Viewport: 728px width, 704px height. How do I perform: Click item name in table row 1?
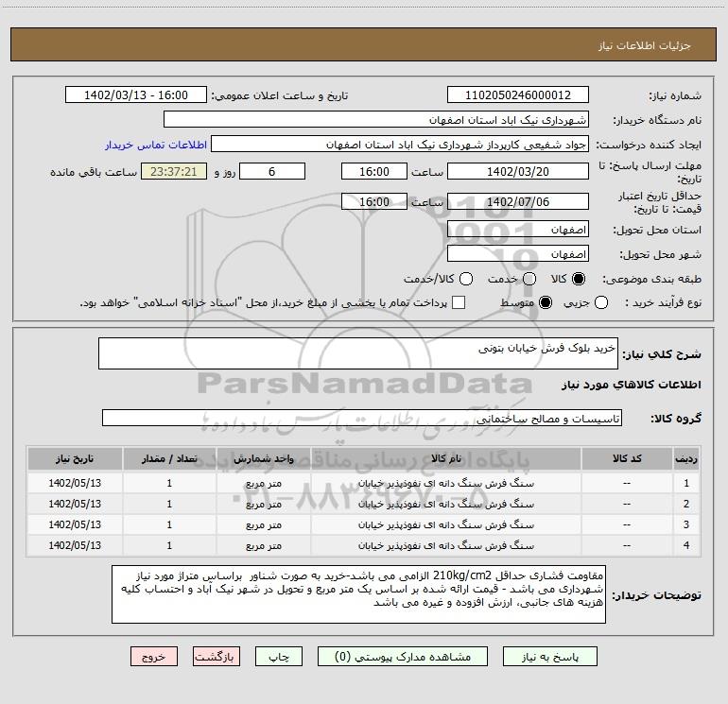pyautogui.click(x=445, y=483)
